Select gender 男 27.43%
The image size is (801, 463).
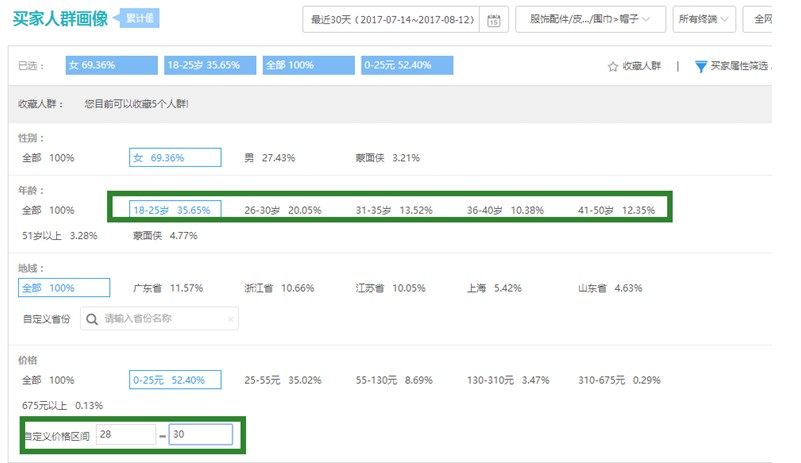click(x=270, y=158)
